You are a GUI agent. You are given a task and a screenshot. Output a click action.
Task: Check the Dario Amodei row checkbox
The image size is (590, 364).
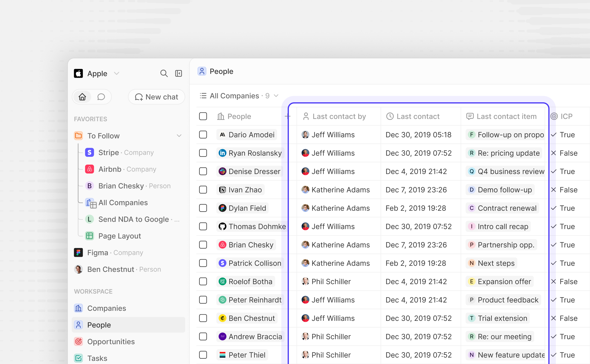coord(203,135)
